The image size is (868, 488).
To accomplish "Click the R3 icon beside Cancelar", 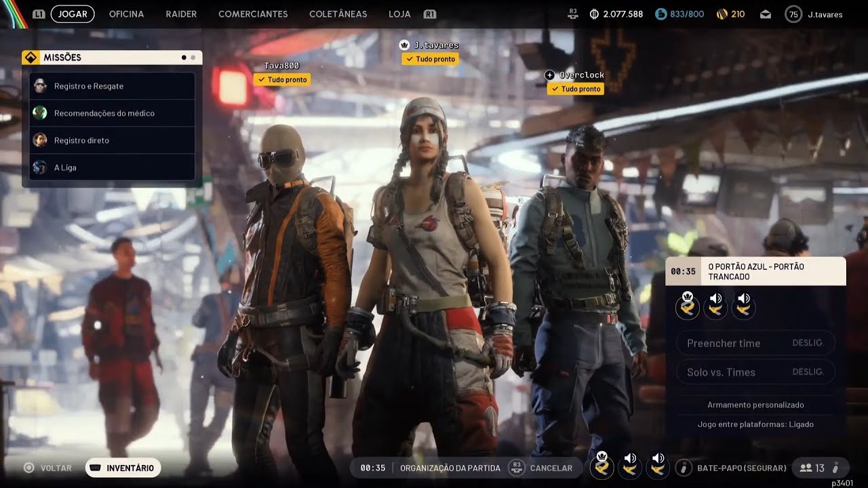I will pyautogui.click(x=517, y=468).
